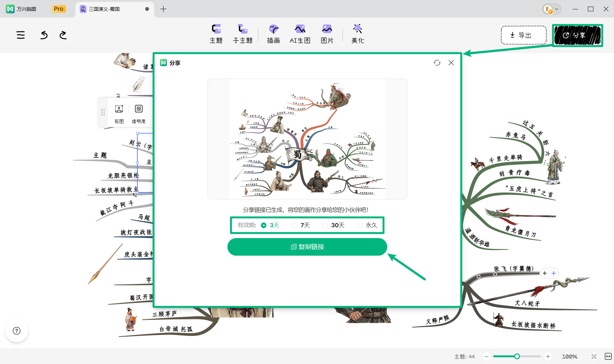Viewport: 614px width, 364px height.
Task: Click the 透明度 transparency tool
Action: [x=138, y=114]
